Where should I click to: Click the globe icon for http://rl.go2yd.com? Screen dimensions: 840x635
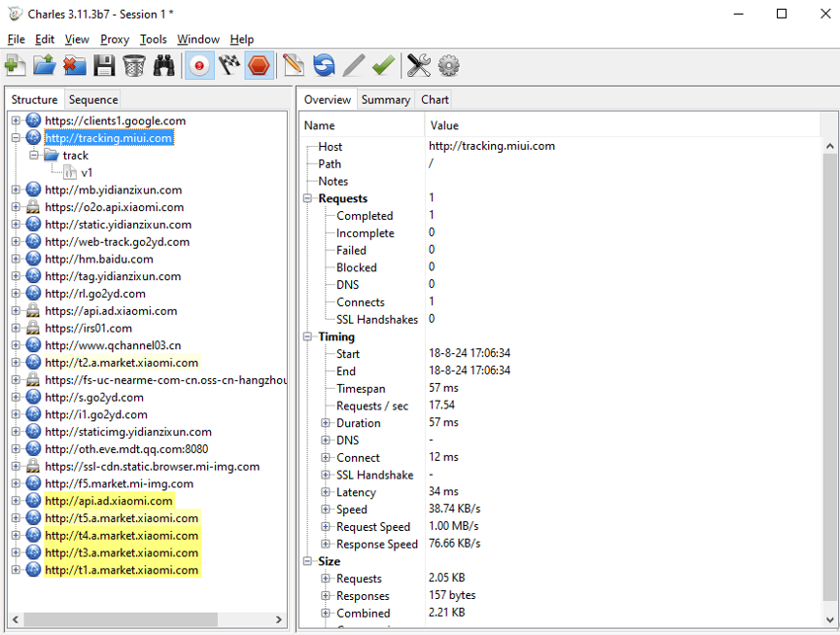pos(33,293)
